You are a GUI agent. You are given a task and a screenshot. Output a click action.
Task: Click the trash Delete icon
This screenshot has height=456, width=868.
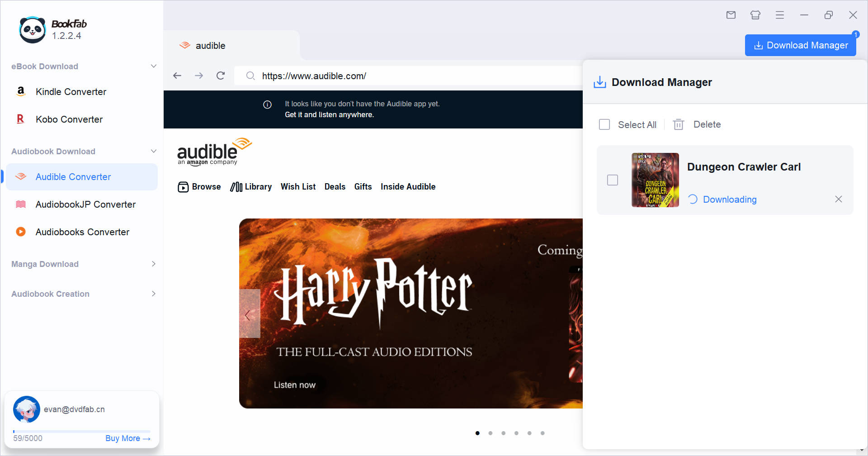[x=678, y=124]
